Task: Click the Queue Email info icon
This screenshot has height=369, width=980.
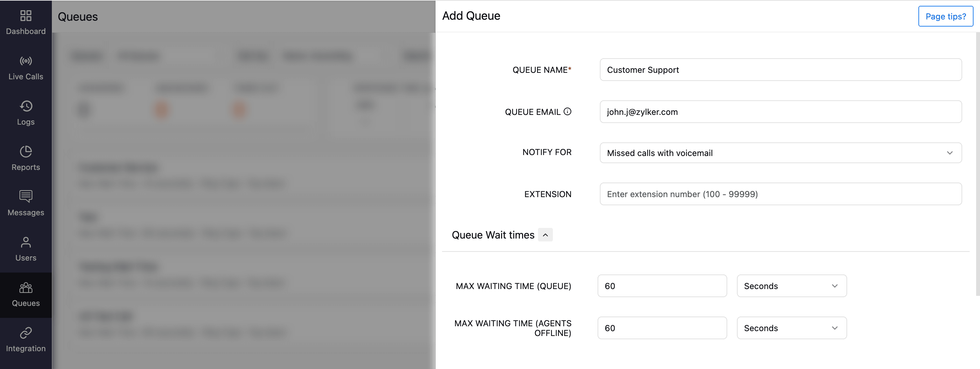Action: pos(567,112)
